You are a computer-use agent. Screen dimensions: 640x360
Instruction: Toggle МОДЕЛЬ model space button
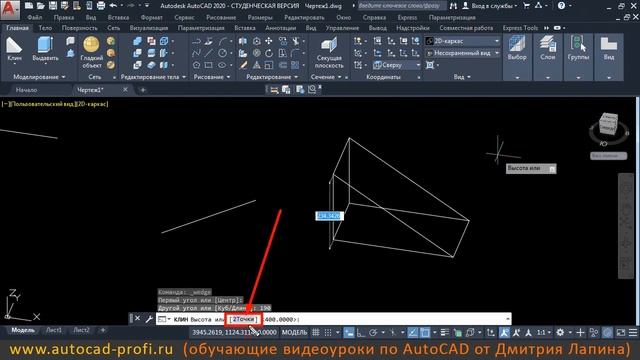point(294,333)
